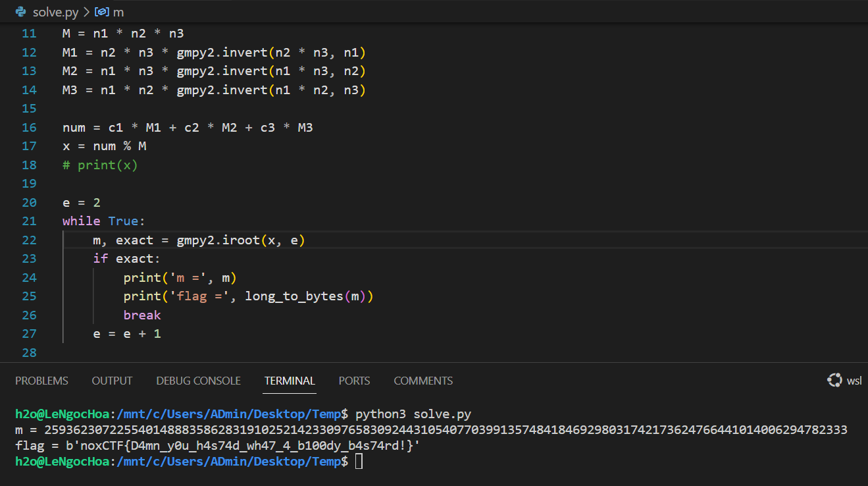Click gutter line number 27

[x=29, y=333]
